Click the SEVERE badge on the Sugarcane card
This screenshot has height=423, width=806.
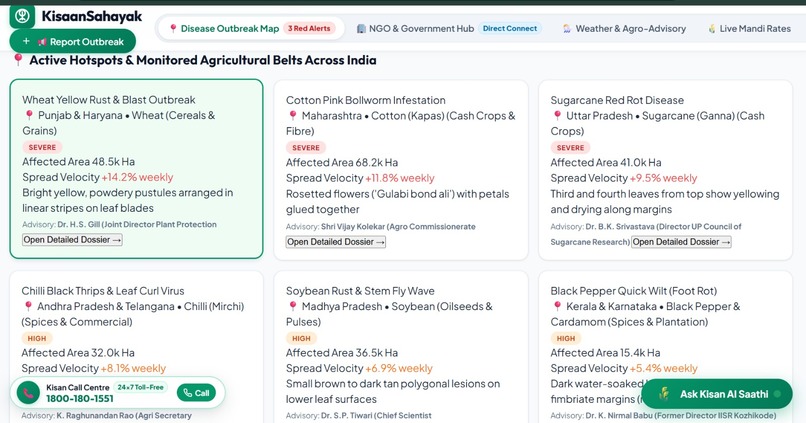571,148
